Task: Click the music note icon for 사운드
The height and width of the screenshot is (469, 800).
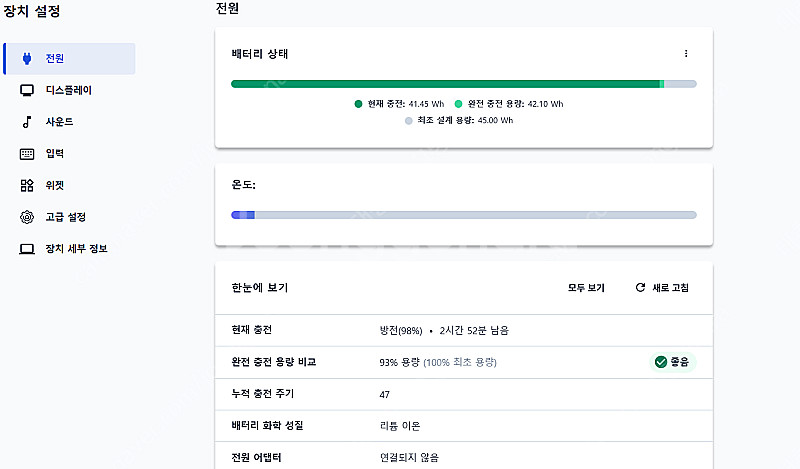Action: pos(27,122)
